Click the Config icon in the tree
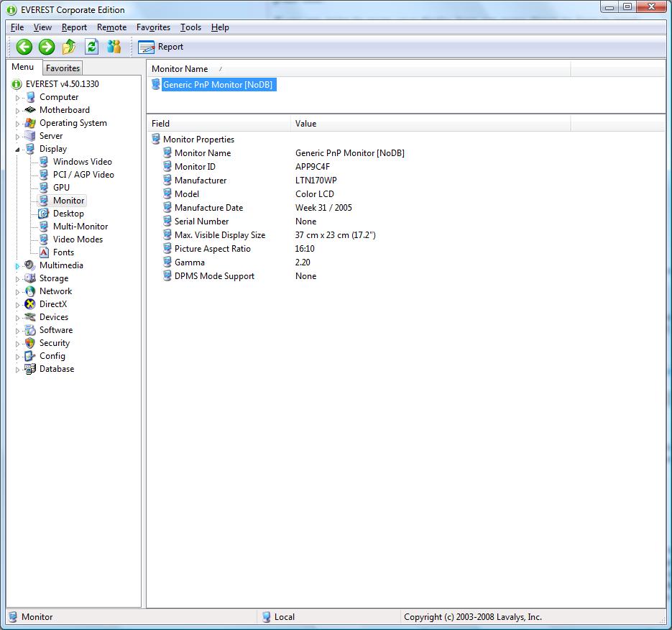This screenshot has width=672, height=630. 30,356
